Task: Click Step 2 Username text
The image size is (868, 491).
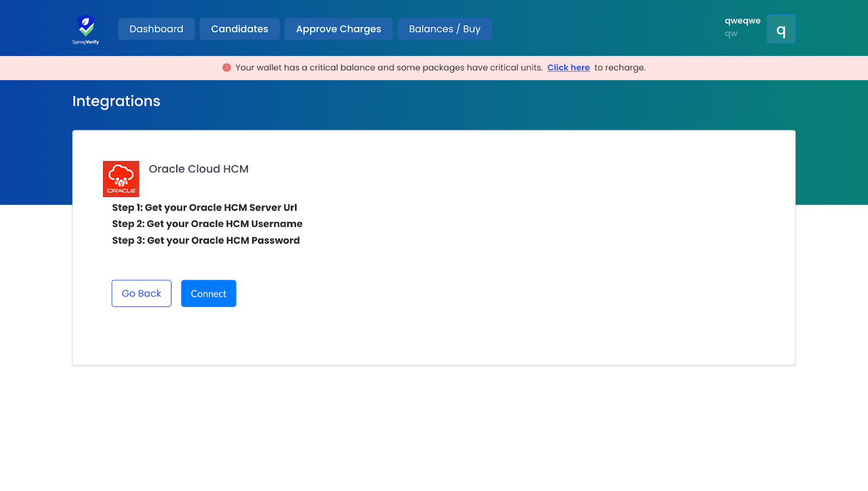Action: (207, 224)
